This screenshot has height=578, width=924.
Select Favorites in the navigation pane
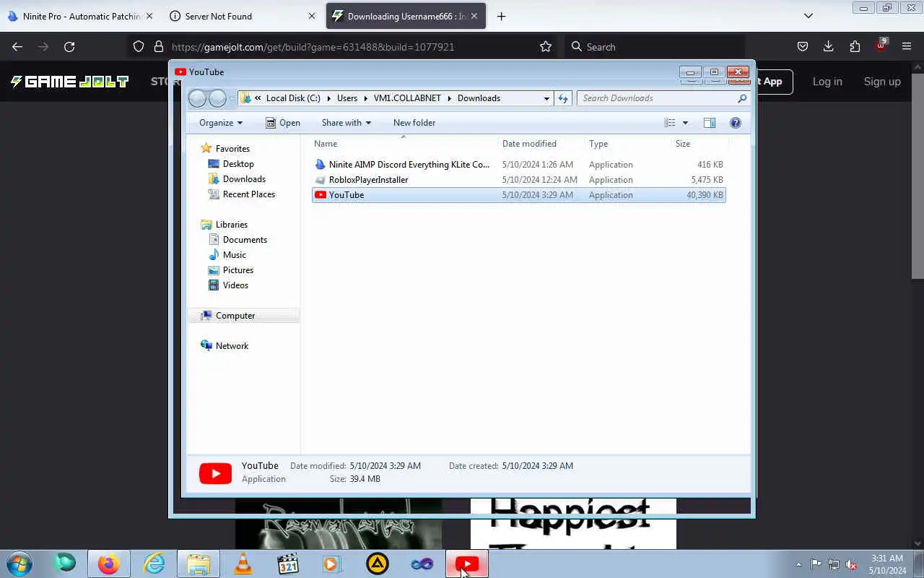232,149
